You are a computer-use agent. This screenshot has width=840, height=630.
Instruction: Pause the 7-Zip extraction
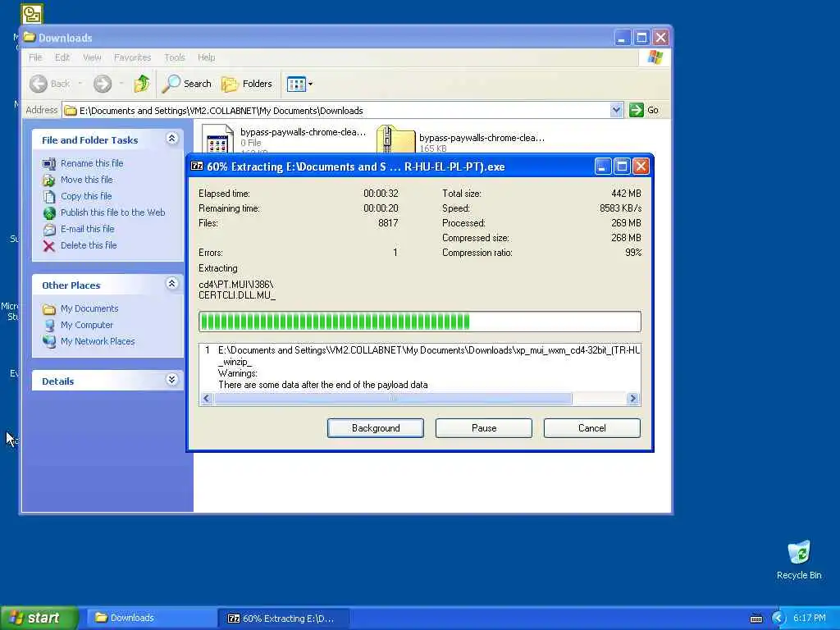click(484, 428)
